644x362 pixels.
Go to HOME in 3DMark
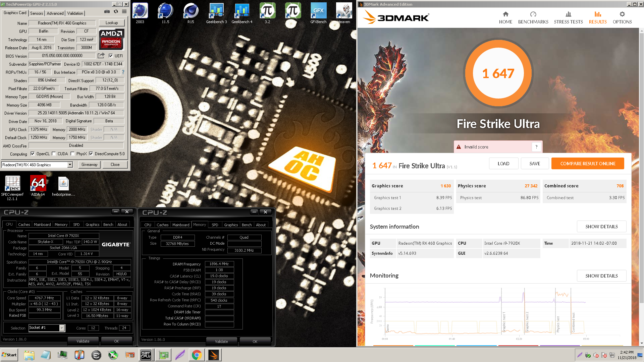(505, 18)
